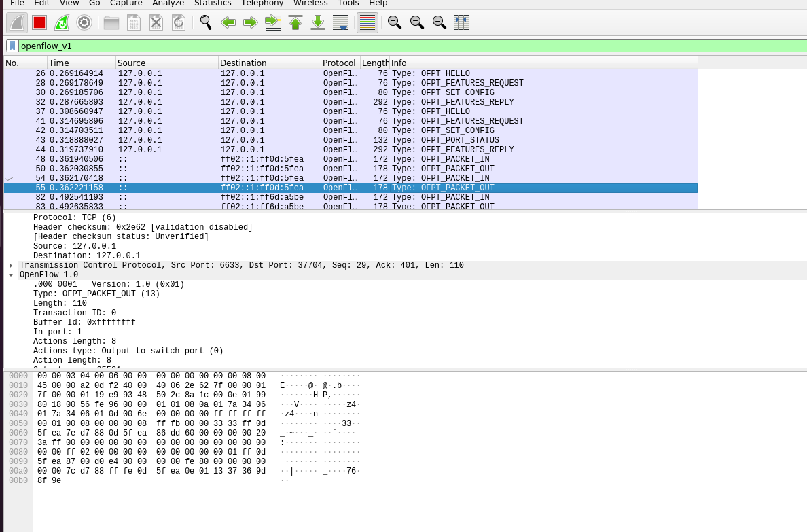The width and height of the screenshot is (807, 532).
Task: Zoom out packet text
Action: coord(417,22)
